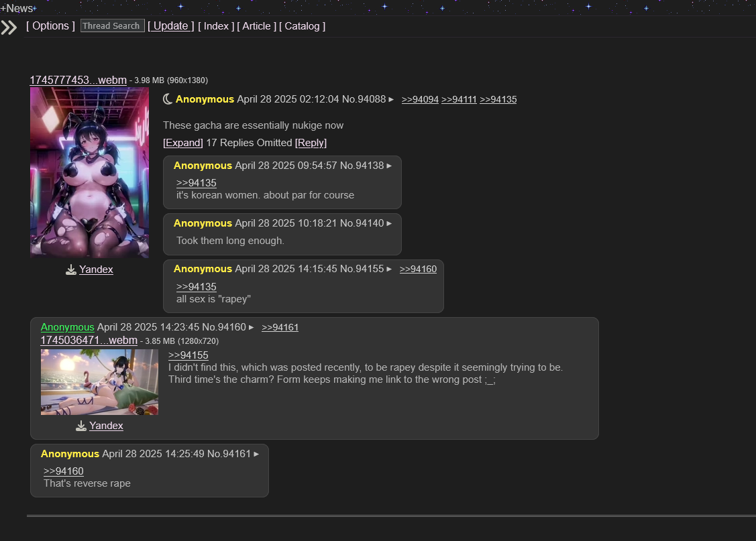Image resolution: width=756 pixels, height=541 pixels.
Task: Open the Options menu
Action: (x=50, y=26)
